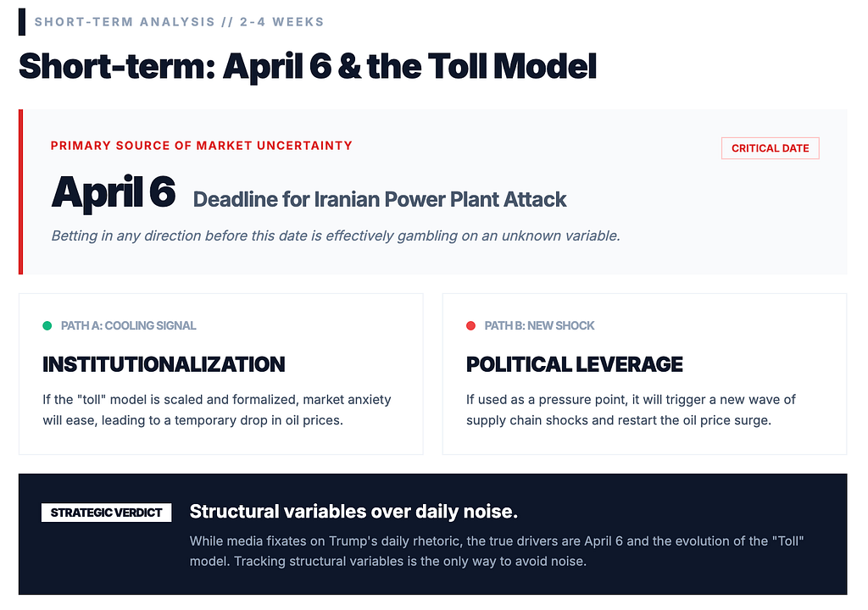Click the PATH B: NEW SHOCK label
This screenshot has height=610, width=868.
coord(539,325)
